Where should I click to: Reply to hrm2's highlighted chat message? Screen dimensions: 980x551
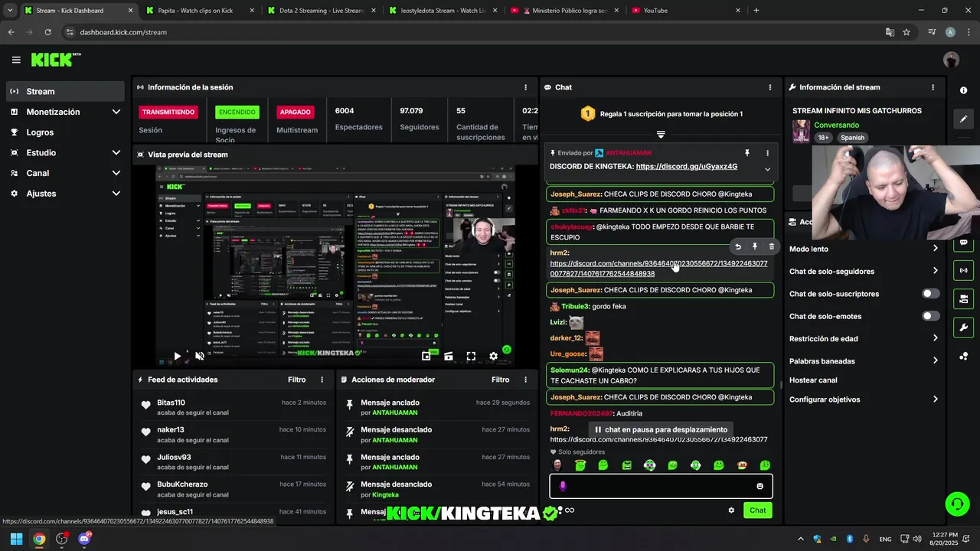(x=738, y=246)
